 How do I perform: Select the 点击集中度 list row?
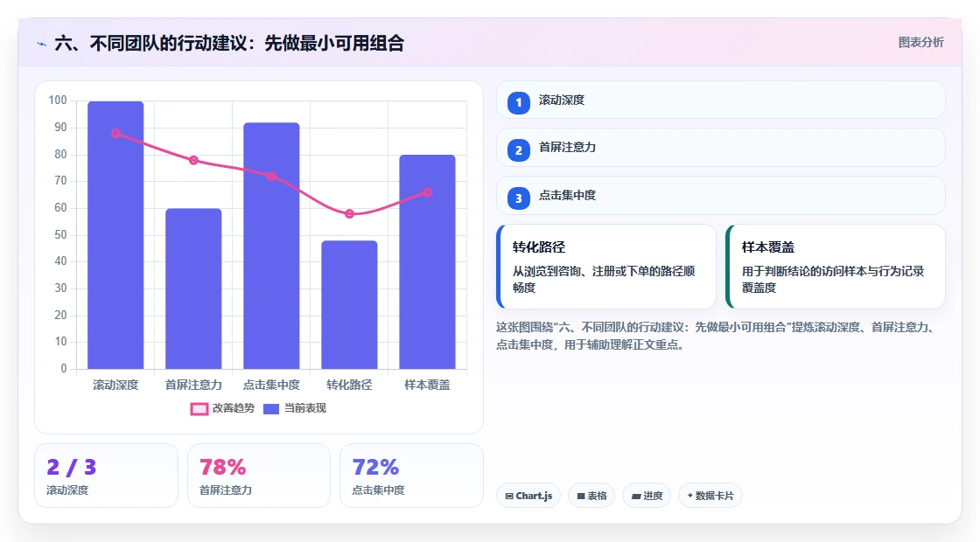pos(721,196)
